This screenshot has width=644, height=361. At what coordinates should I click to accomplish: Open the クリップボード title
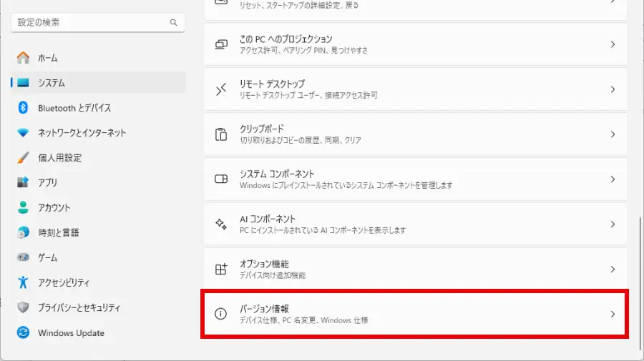(262, 129)
